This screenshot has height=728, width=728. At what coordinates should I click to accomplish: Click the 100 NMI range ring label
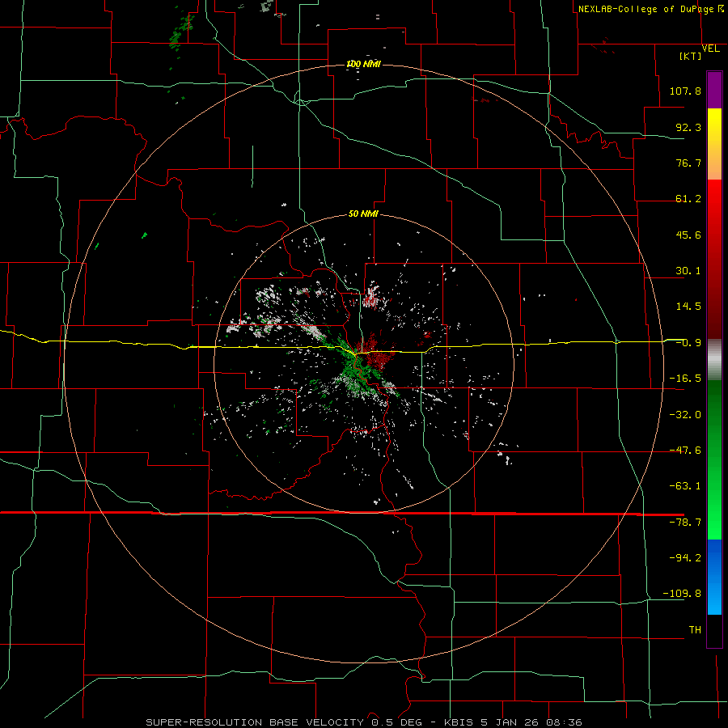pos(363,64)
